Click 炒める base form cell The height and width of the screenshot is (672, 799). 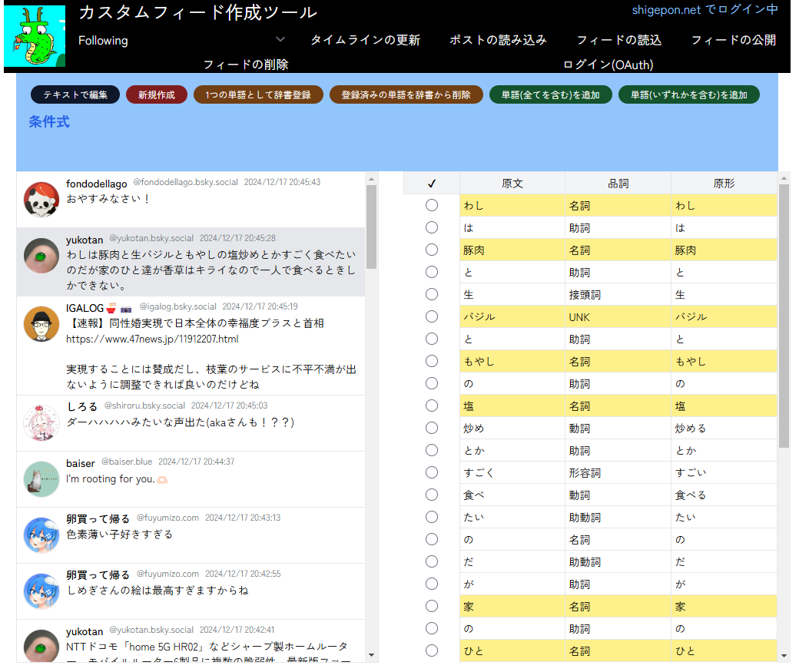(x=724, y=428)
